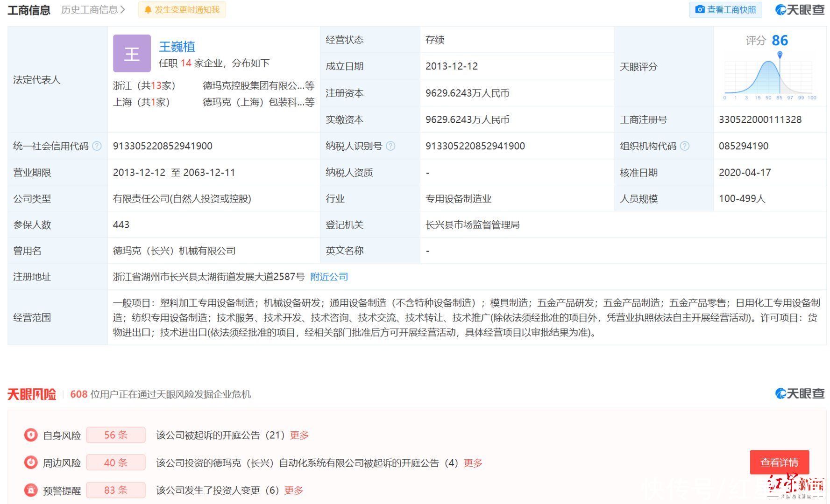Click help icon next to 统一社会信用代码
Screen dimensions: 830x504
(97, 146)
